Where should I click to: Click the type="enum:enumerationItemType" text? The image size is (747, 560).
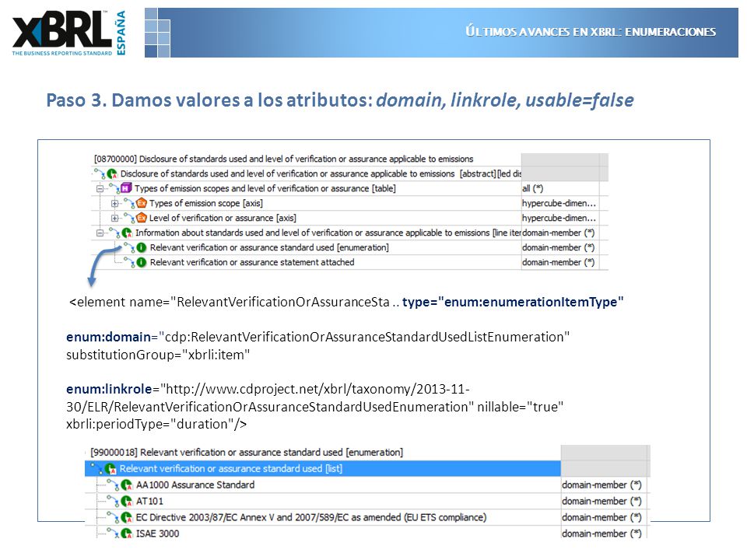coord(513,302)
